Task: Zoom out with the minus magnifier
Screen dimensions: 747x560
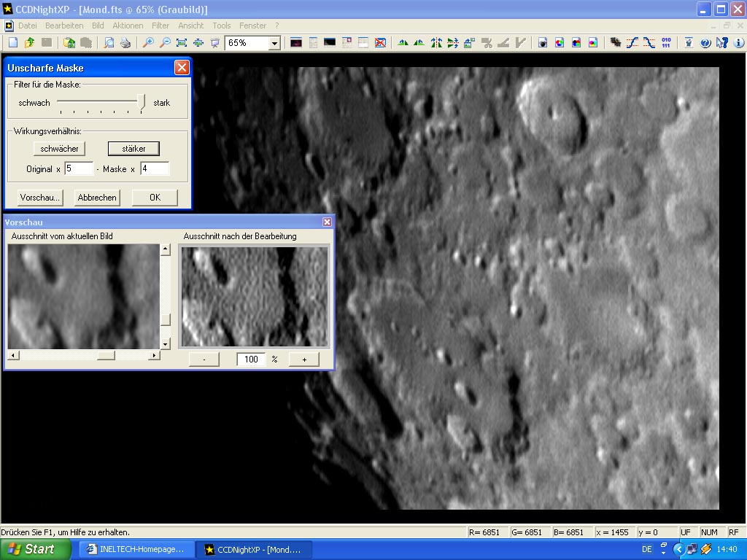Action: (x=165, y=43)
